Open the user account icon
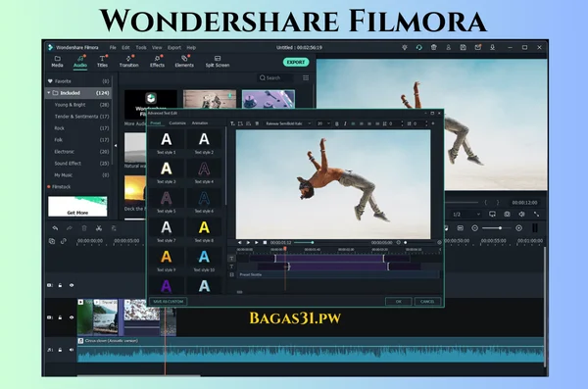This screenshot has height=389, width=588. 448,47
